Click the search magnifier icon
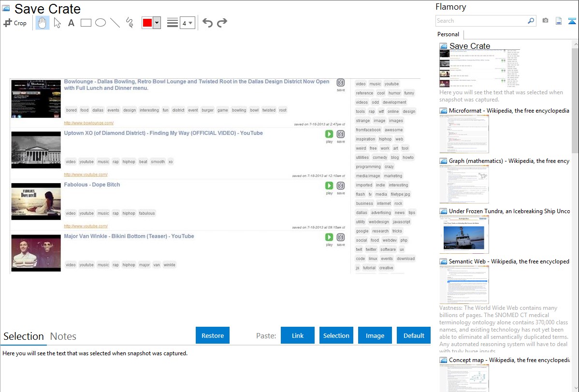Image resolution: width=579 pixels, height=392 pixels. pyautogui.click(x=531, y=21)
